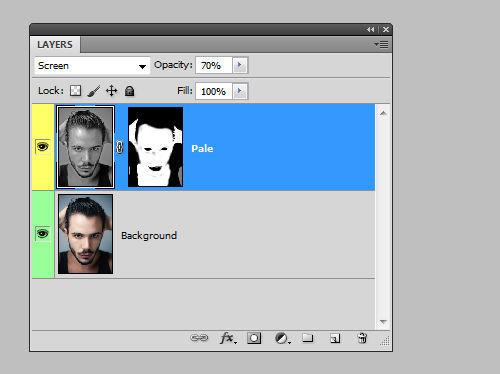Open the Screen blend mode dropdown
Screen dimensions: 500x374
click(x=92, y=66)
